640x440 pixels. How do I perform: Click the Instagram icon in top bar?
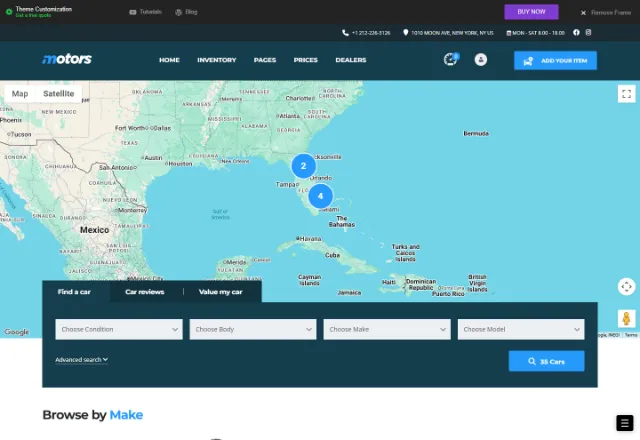pyautogui.click(x=588, y=32)
